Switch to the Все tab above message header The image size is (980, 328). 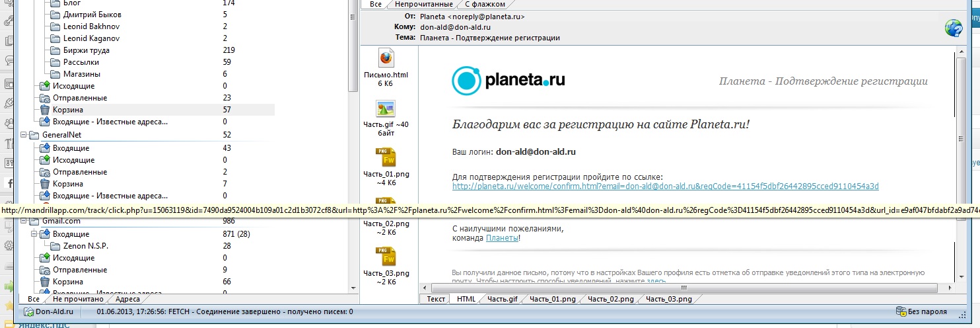375,4
